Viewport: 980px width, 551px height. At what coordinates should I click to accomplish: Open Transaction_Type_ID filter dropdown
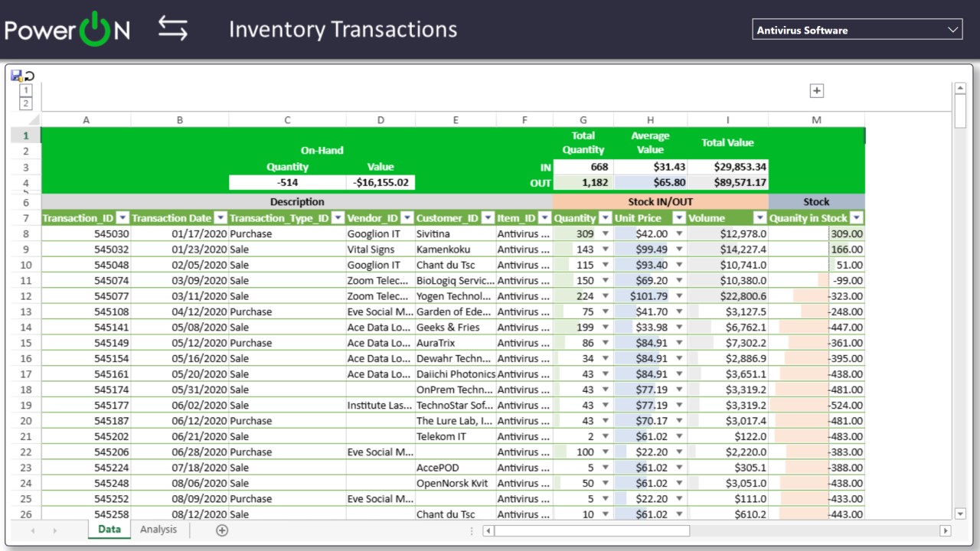[x=338, y=218]
